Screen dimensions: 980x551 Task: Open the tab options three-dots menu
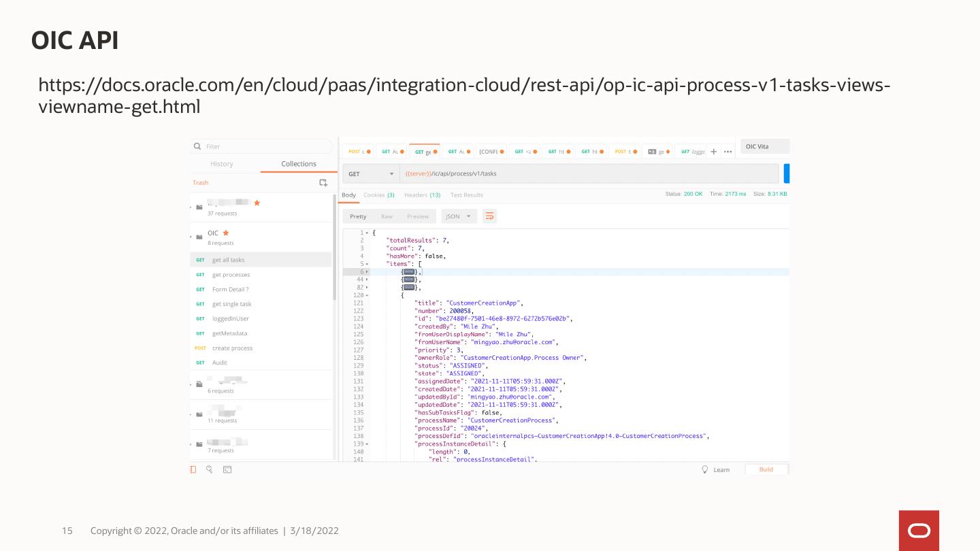click(728, 152)
